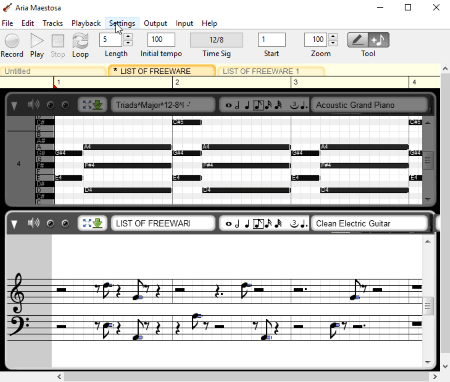This screenshot has height=382, width=450.
Task: Click the round button beside the guitar track speaker
Action: 50,223
